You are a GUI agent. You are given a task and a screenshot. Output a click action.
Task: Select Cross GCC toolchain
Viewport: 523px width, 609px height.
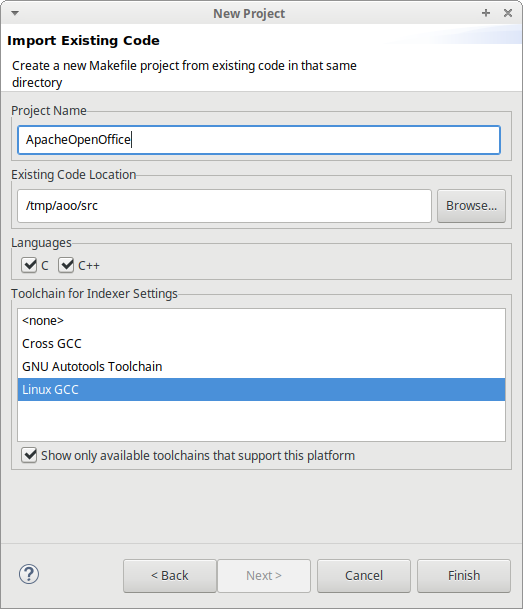[261, 344]
